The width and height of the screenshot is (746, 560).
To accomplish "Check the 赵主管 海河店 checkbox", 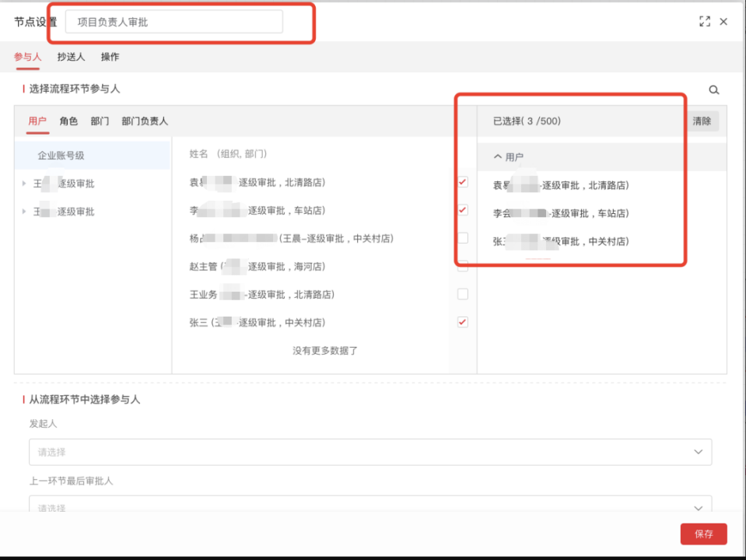I will [462, 266].
